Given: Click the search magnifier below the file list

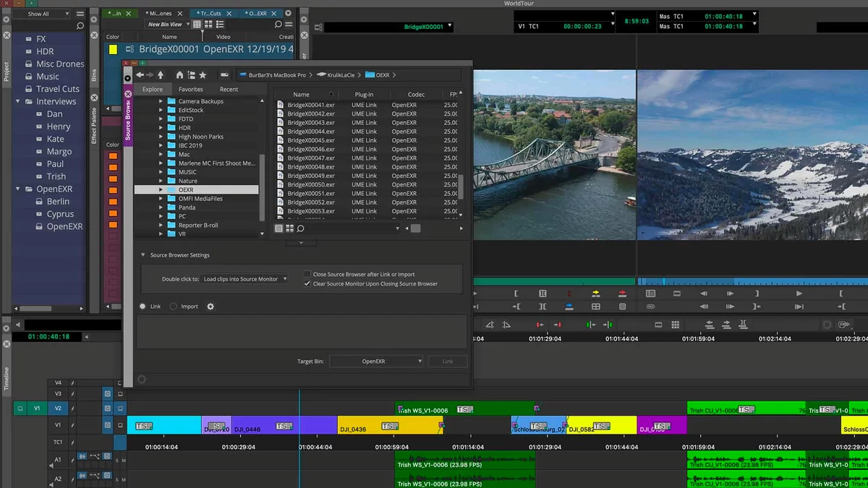Looking at the screenshot, I should pyautogui.click(x=300, y=228).
